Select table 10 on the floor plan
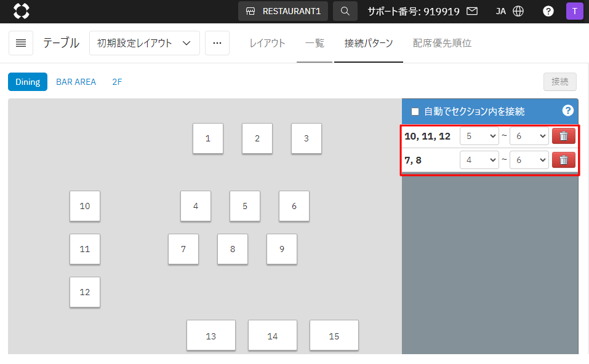Image resolution: width=589 pixels, height=364 pixels. pos(84,206)
